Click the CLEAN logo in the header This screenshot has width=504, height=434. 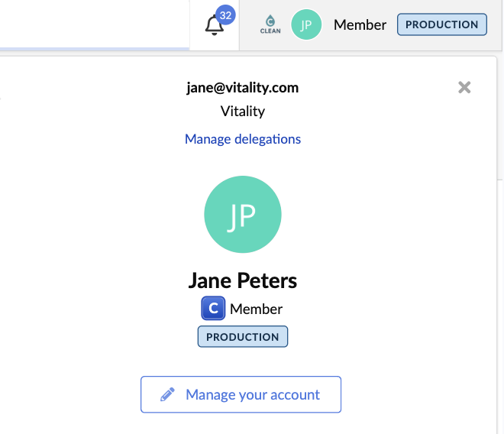pyautogui.click(x=270, y=24)
